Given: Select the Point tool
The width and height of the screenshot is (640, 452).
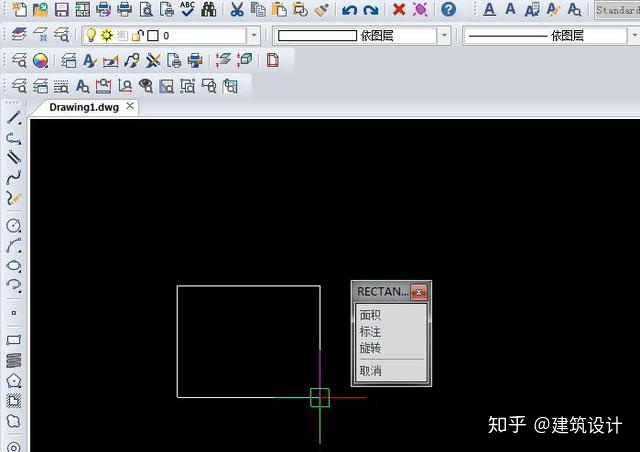Looking at the screenshot, I should click(14, 313).
